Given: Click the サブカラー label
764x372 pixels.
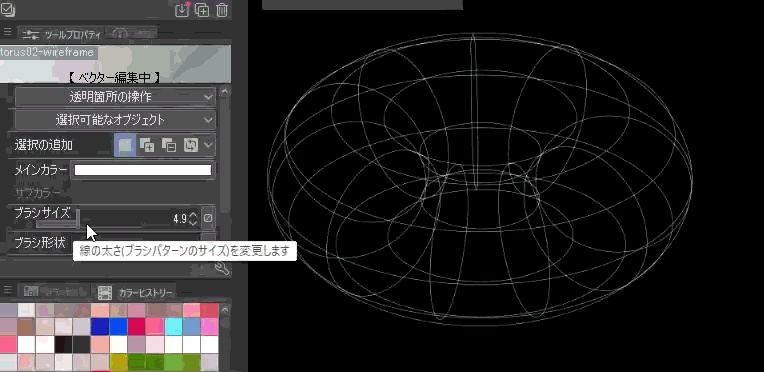Looking at the screenshot, I should click(x=38, y=192).
